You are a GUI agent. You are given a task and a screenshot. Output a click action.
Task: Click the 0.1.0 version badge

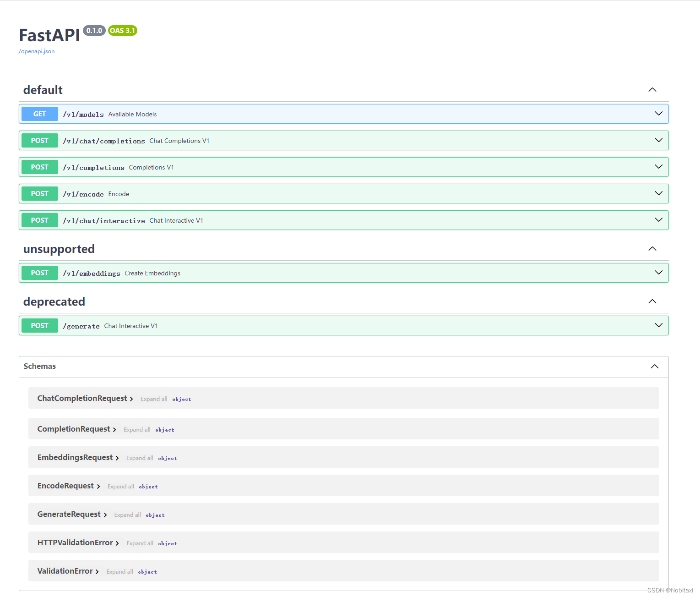coord(94,31)
